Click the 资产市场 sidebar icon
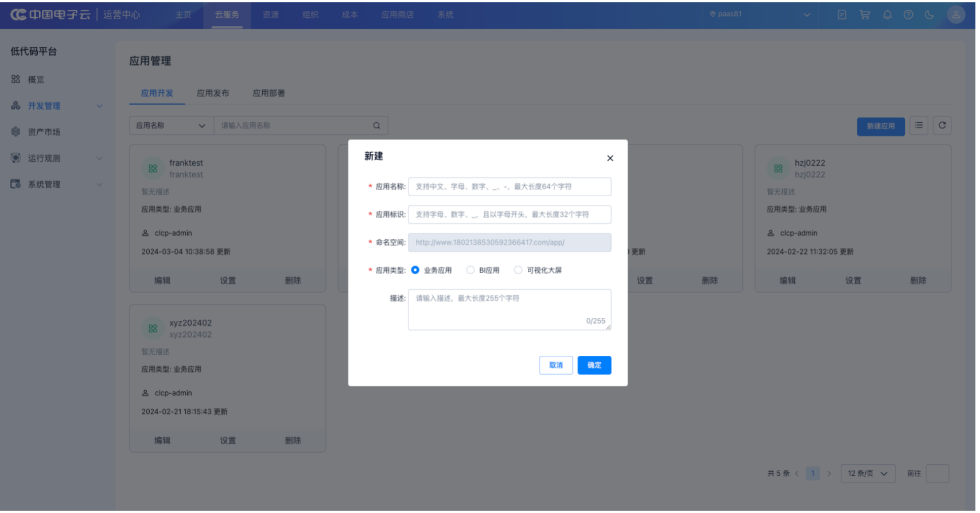Image resolution: width=980 pixels, height=513 pixels. (x=15, y=133)
